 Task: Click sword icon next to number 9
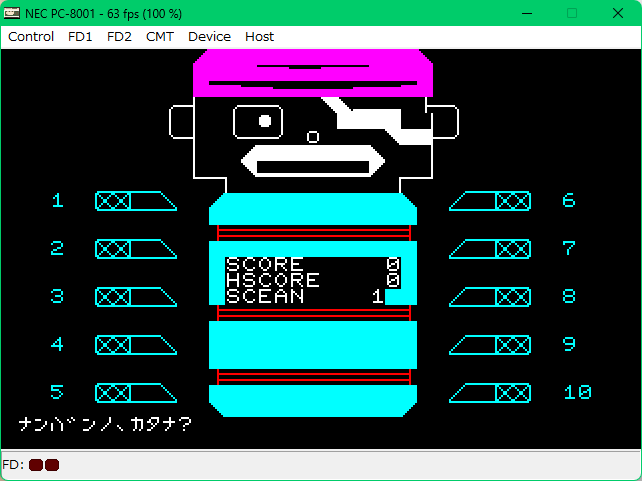point(490,345)
